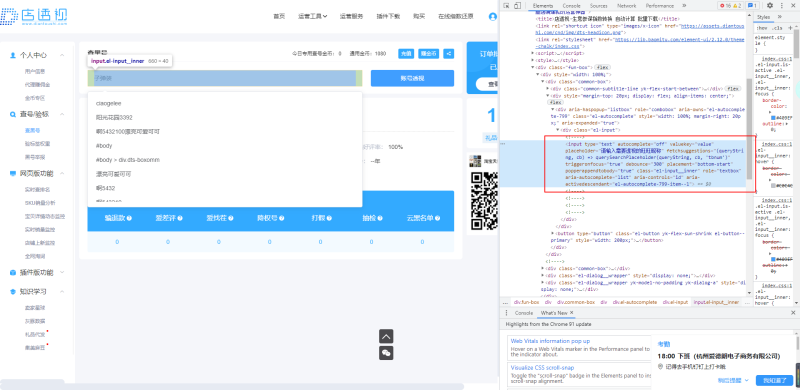The height and width of the screenshot is (390, 800).
Task: Click the grey hover border-color swatch in Styles
Action: 773,185
